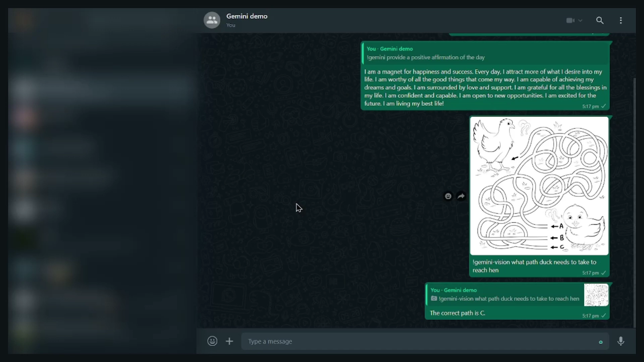React to the maze image with emoji
This screenshot has height=362, width=644.
(448, 196)
